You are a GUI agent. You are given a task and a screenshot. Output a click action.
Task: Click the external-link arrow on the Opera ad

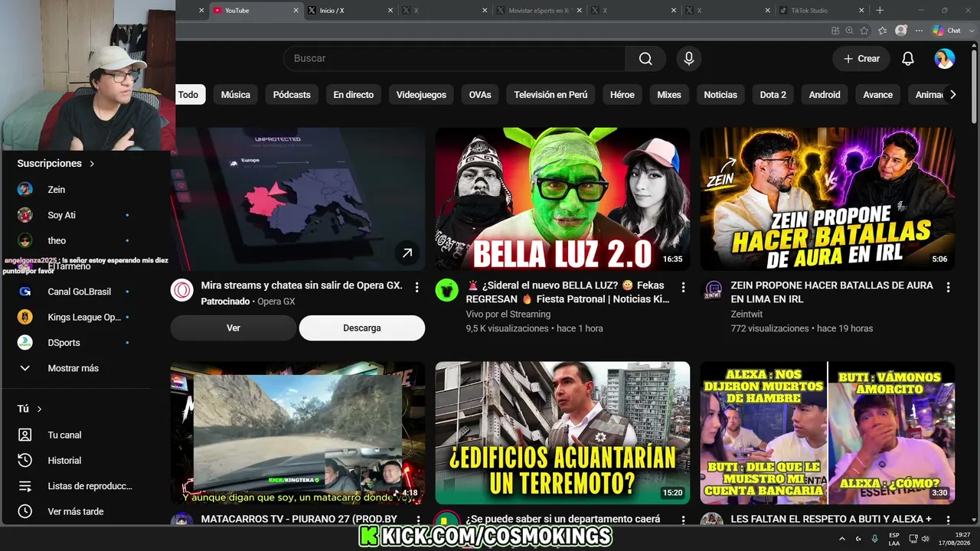click(x=407, y=253)
